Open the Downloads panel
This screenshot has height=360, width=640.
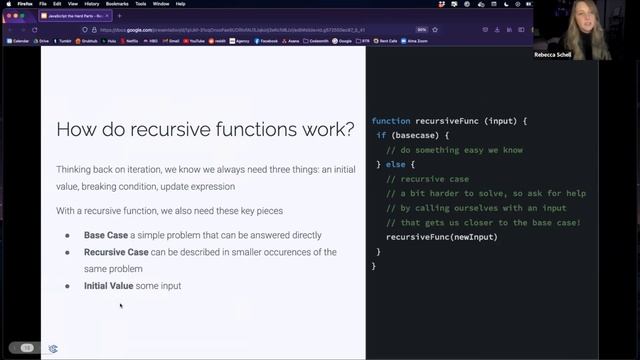[x=497, y=30]
